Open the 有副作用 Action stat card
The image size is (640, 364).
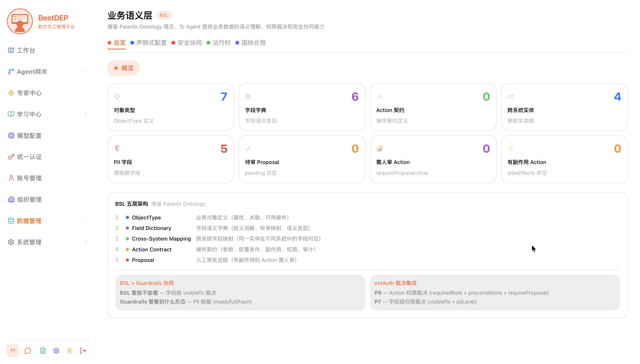tap(564, 159)
